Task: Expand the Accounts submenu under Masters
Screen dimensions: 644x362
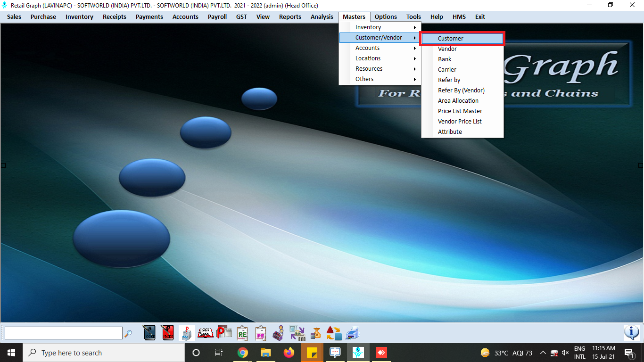Action: pos(380,48)
